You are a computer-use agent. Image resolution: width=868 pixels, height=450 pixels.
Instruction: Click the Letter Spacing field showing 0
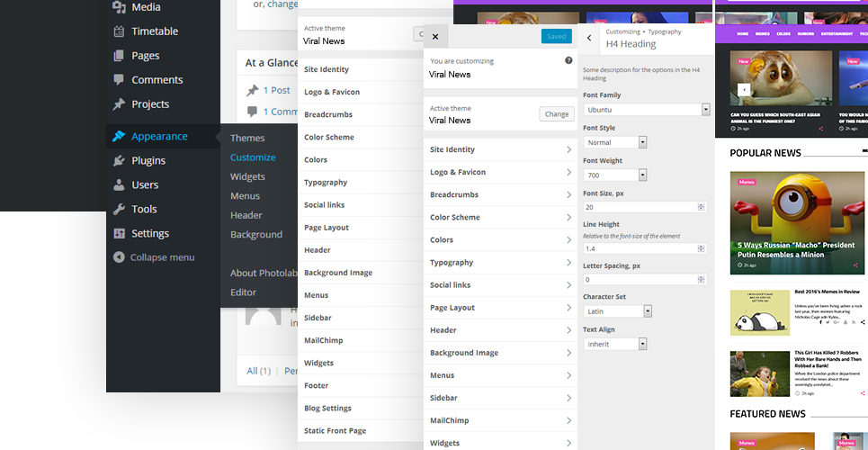click(x=645, y=280)
